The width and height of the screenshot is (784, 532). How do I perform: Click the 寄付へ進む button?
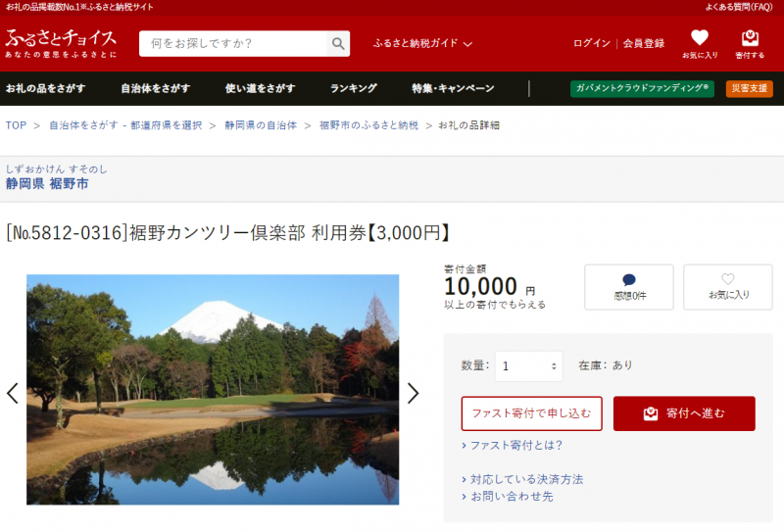coord(684,413)
